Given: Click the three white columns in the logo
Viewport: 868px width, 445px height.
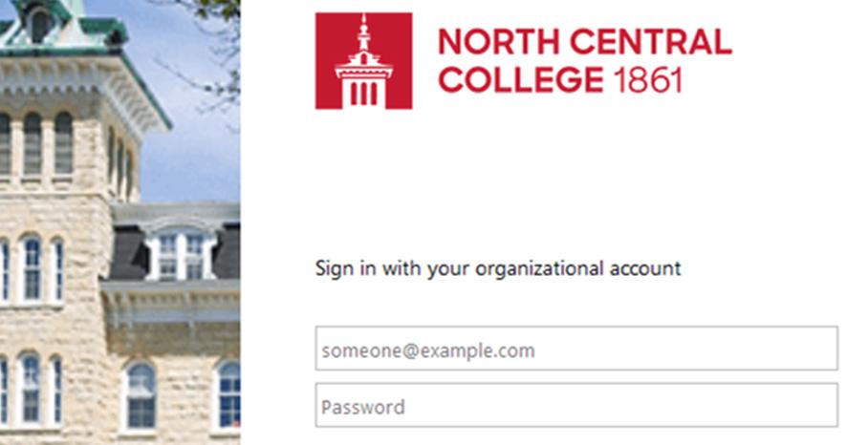Looking at the screenshot, I should (363, 93).
